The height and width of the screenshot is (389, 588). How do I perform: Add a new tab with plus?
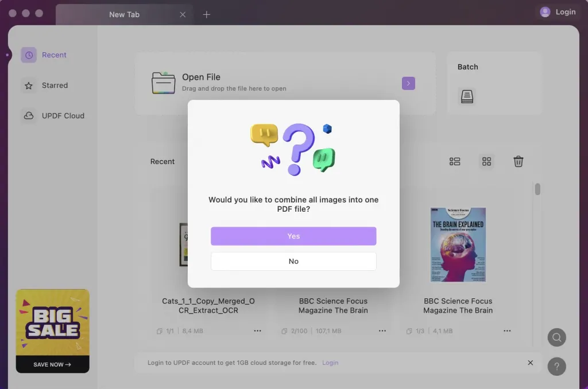coord(206,14)
